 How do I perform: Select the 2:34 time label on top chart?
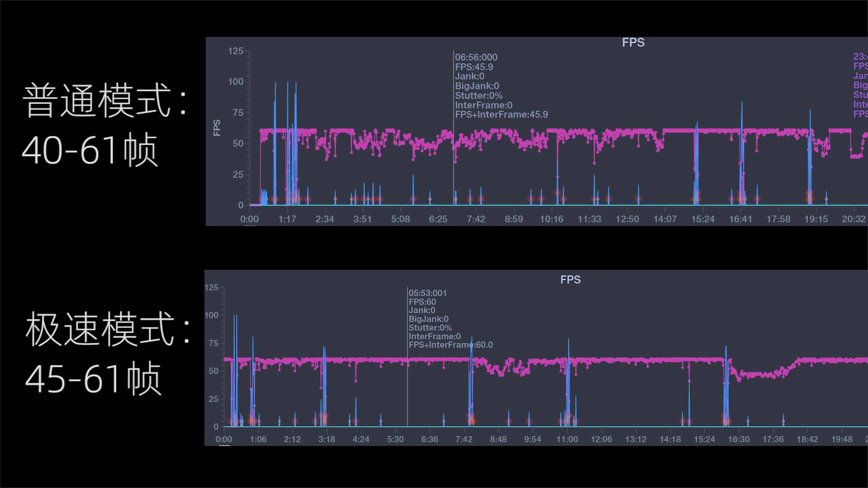tap(325, 219)
